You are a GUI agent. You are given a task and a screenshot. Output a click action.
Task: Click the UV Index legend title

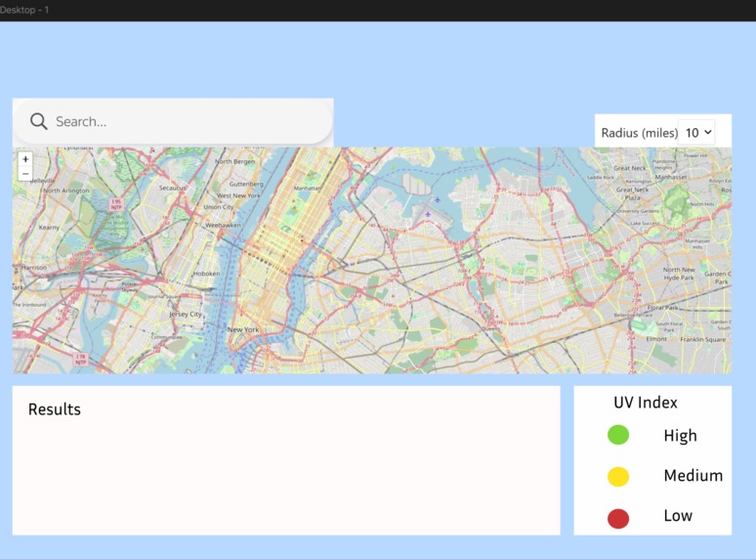[646, 403]
